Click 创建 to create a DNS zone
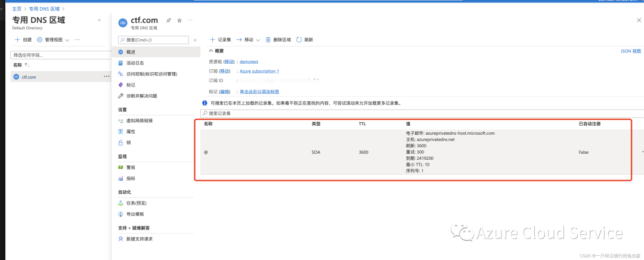Viewport: 644px width, 260px height. tap(23, 40)
